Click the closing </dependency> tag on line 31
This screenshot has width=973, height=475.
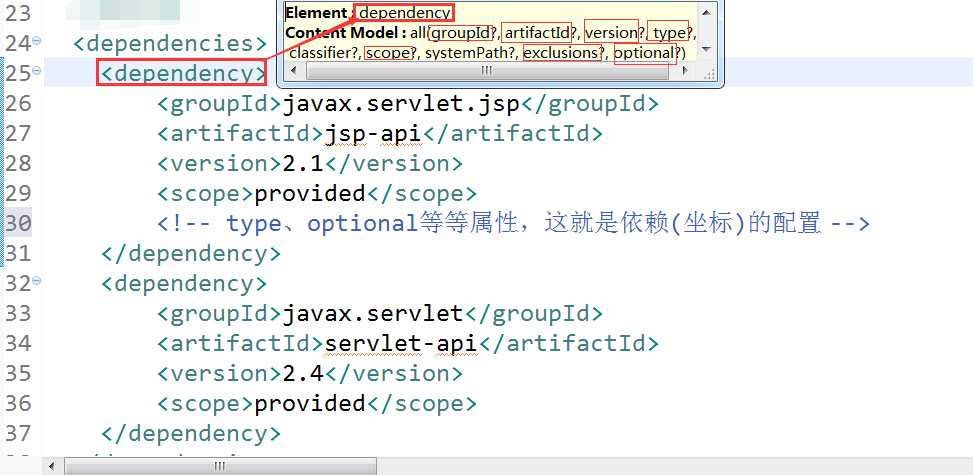191,254
